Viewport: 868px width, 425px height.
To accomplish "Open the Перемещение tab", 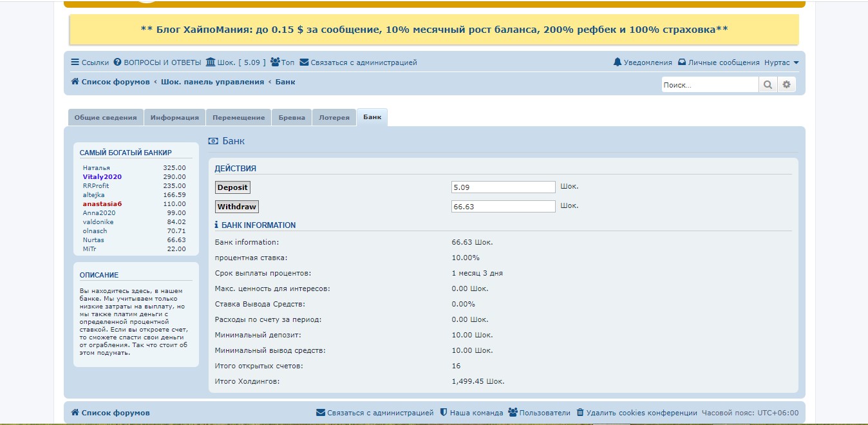I will coord(238,118).
